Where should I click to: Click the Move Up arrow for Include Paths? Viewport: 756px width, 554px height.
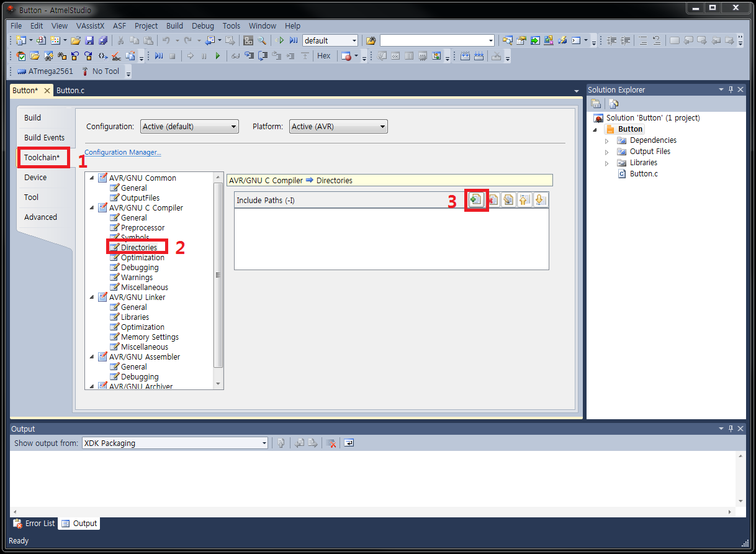(x=524, y=199)
